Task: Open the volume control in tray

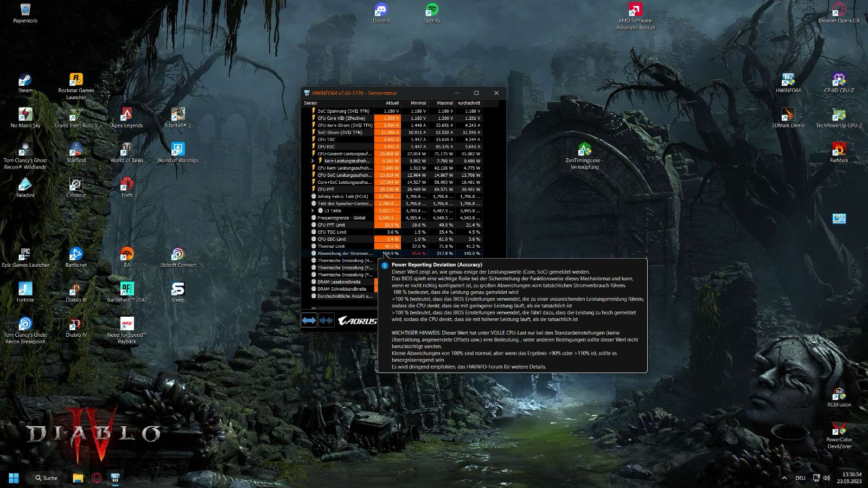Action: click(826, 478)
